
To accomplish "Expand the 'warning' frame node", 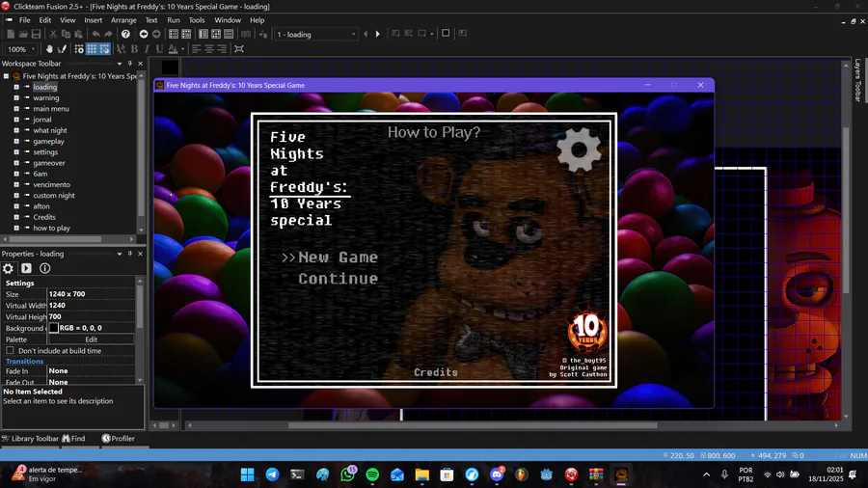I will (16, 98).
